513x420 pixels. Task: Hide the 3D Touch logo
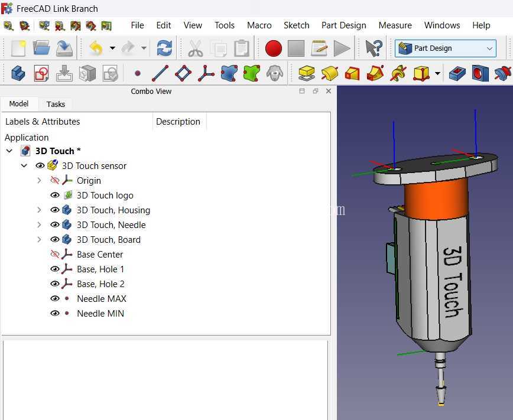(x=54, y=196)
